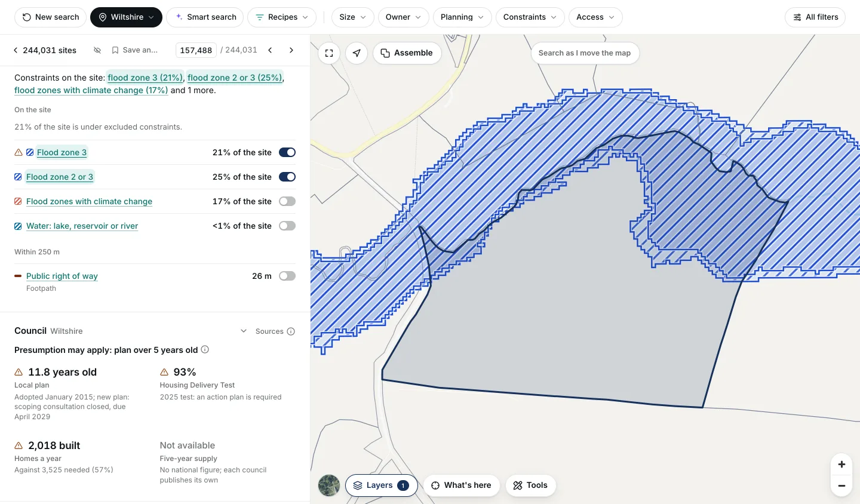Screen dimensions: 860x504
Task: Enable Flood zones with climate change layer
Action: 287,201
